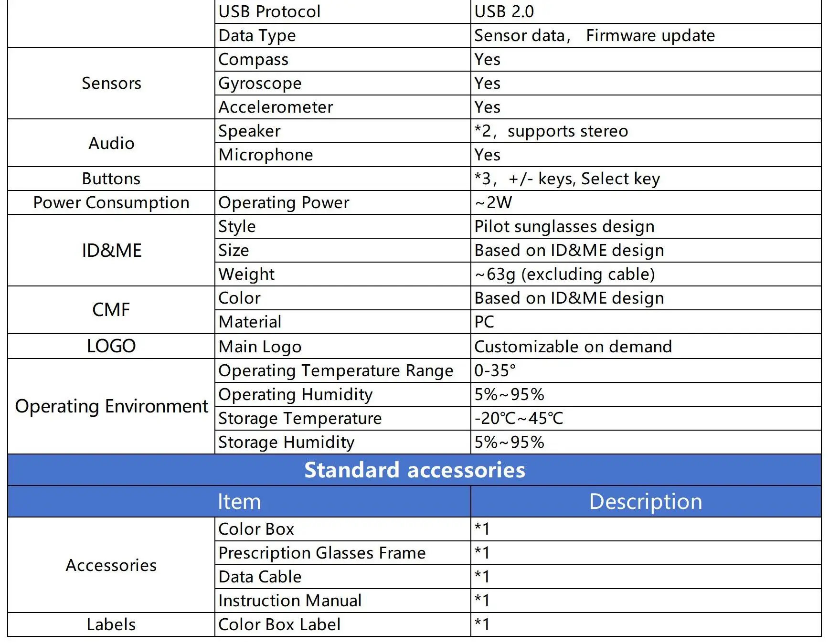Image resolution: width=829 pixels, height=644 pixels.
Task: Click the USB 2.0 value cell
Action: (x=646, y=11)
